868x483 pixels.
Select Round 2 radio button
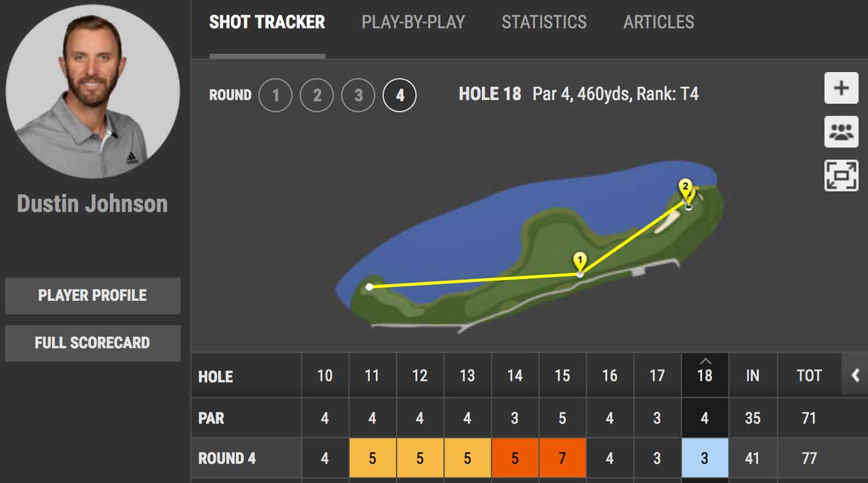(316, 95)
